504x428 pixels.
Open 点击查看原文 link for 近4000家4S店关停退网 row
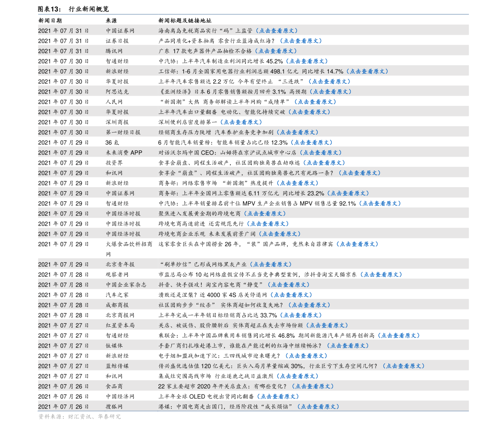(291, 295)
